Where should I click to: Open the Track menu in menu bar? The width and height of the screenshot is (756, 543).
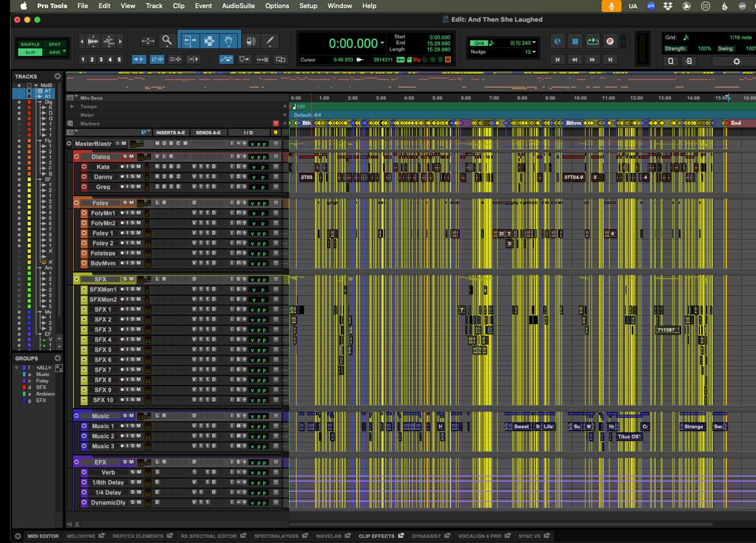click(x=154, y=6)
